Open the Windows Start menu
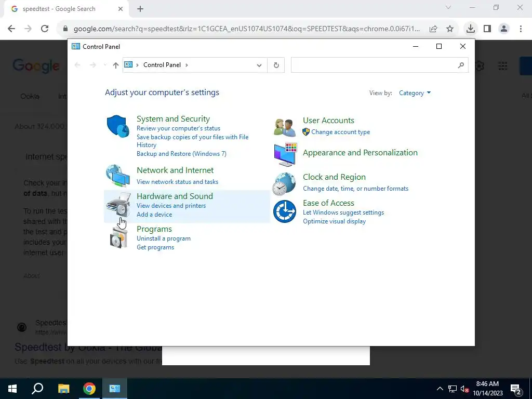 click(x=12, y=389)
